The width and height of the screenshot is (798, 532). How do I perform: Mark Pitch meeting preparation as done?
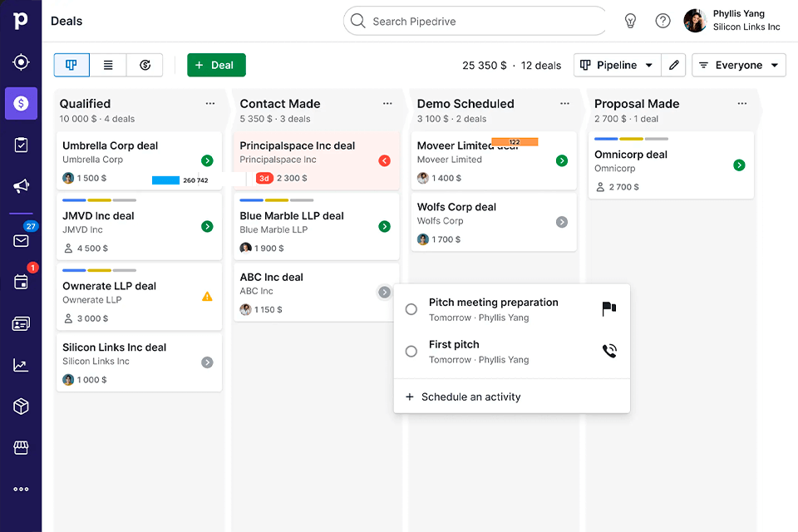point(411,309)
